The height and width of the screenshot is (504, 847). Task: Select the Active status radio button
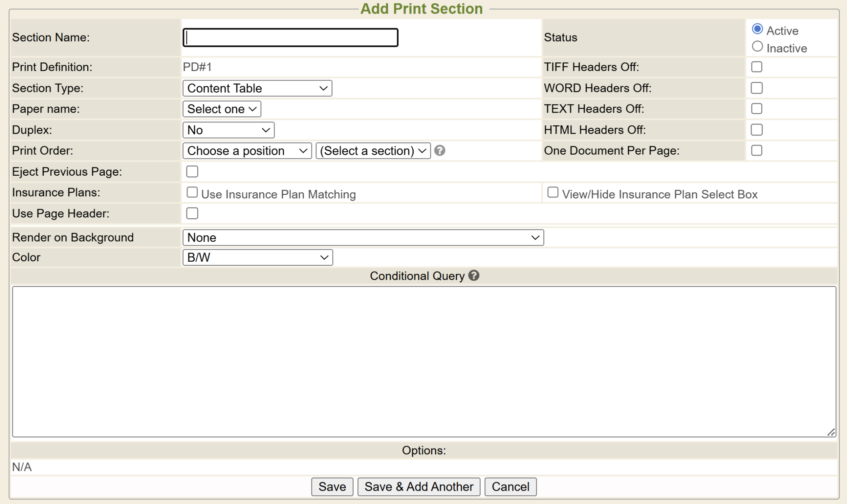(x=757, y=29)
